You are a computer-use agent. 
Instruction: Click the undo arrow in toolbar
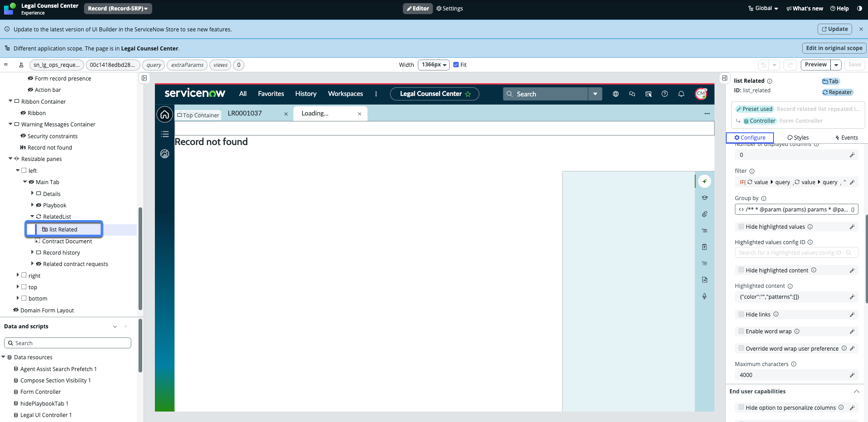pos(764,65)
